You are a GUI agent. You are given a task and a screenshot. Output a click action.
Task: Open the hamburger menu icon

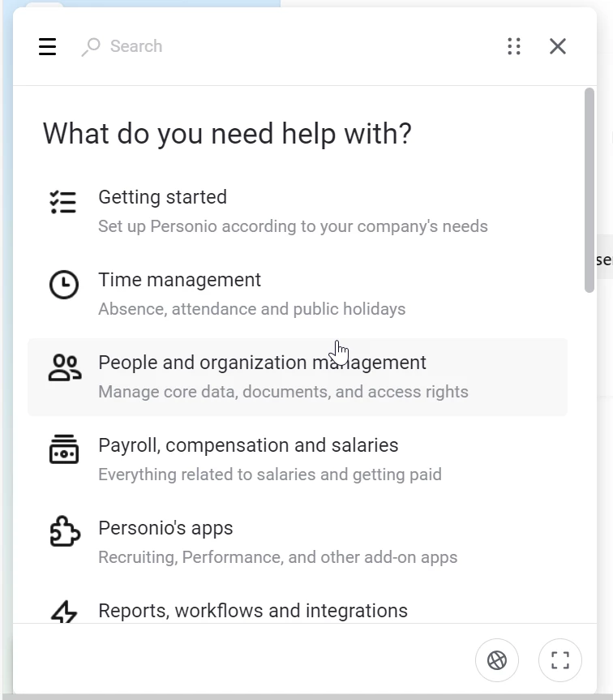[x=47, y=46]
